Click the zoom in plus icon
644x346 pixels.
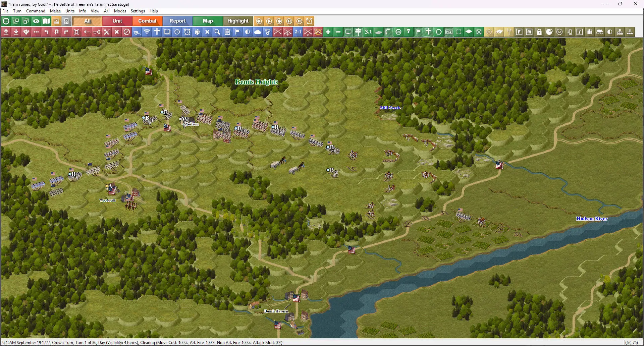pos(328,32)
